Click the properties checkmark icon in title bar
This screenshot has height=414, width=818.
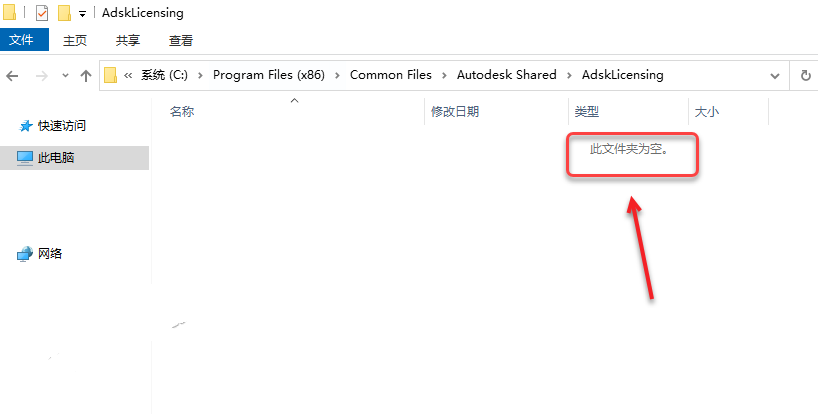tap(42, 13)
